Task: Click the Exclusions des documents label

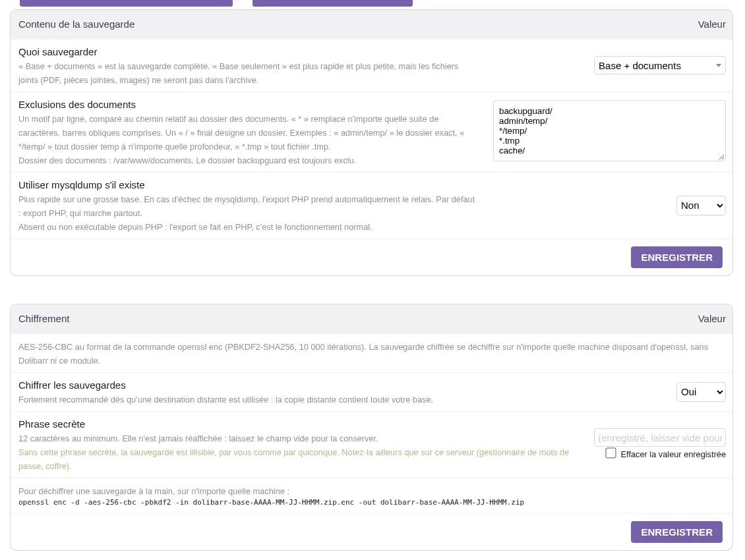Action: pyautogui.click(x=77, y=105)
